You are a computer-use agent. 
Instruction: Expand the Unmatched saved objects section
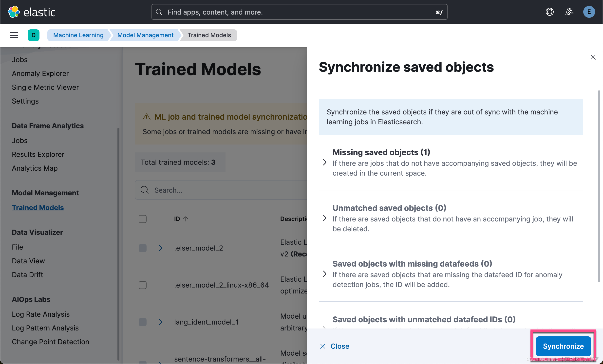pyautogui.click(x=324, y=218)
